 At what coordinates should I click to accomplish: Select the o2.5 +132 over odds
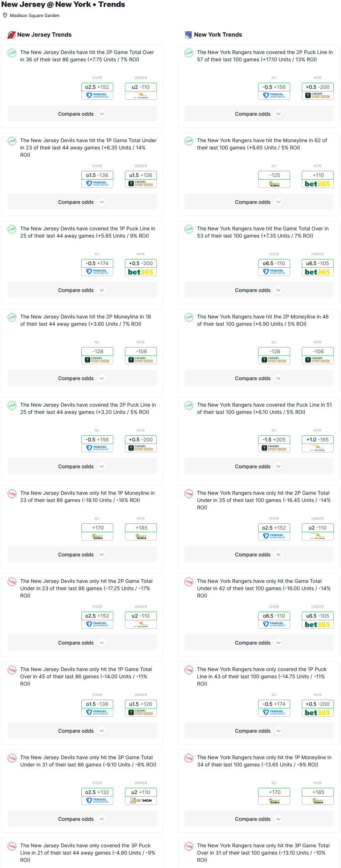click(x=97, y=792)
